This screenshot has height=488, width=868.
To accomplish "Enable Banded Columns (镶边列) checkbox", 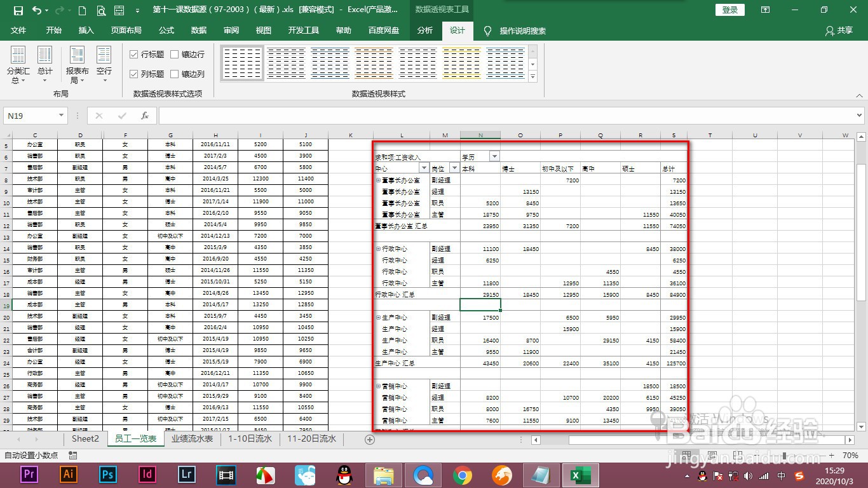I will tap(175, 74).
